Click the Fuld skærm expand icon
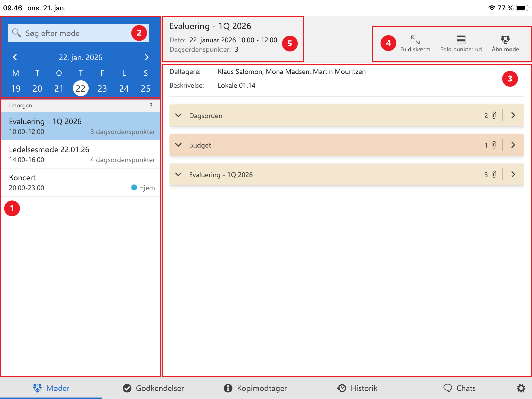Screen dimensions: 532x399 click(415, 40)
